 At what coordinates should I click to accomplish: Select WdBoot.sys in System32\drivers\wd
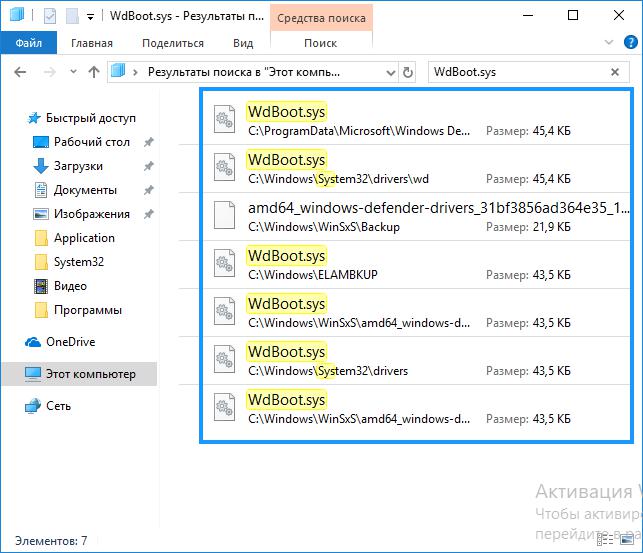pyautogui.click(x=417, y=168)
